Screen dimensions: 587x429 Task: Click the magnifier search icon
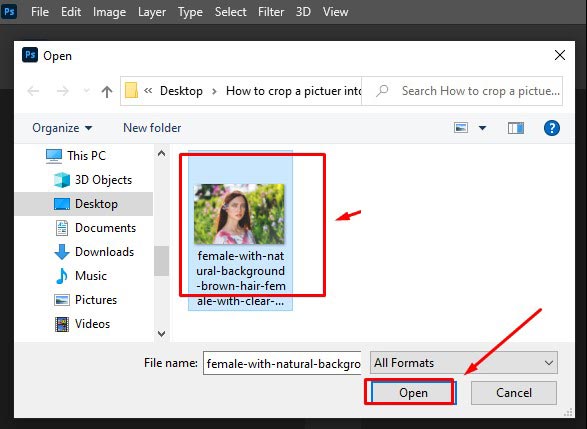pyautogui.click(x=382, y=90)
